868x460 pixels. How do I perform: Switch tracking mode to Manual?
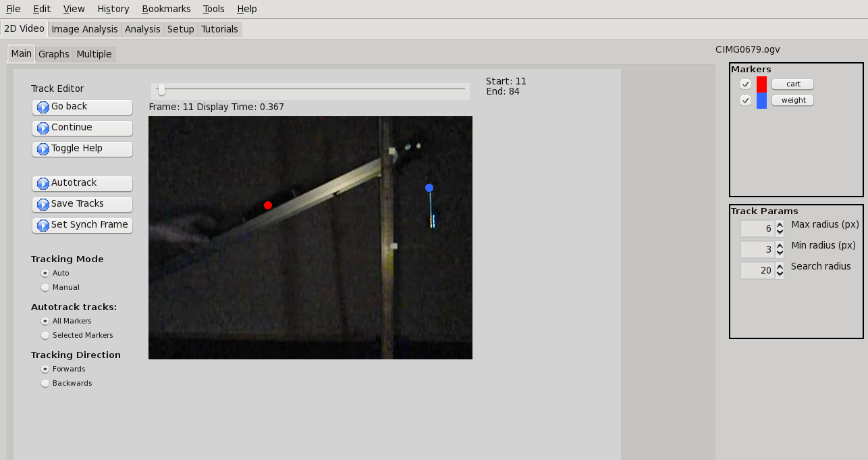45,288
